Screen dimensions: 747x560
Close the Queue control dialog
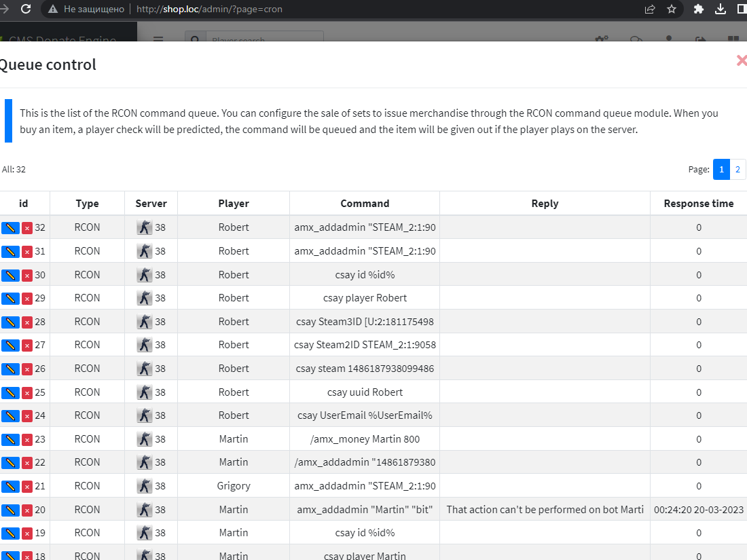point(741,61)
